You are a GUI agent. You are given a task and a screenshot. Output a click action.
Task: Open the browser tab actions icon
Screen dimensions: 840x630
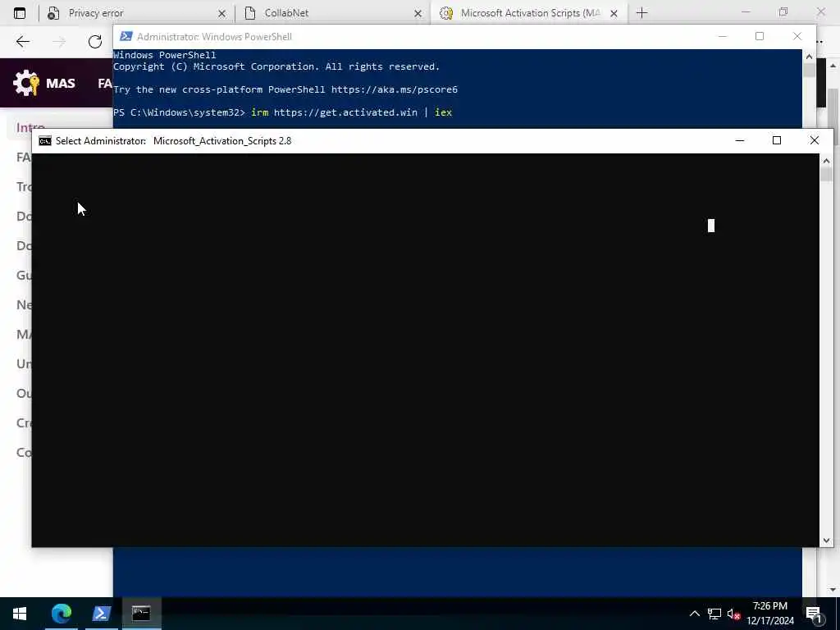point(20,13)
